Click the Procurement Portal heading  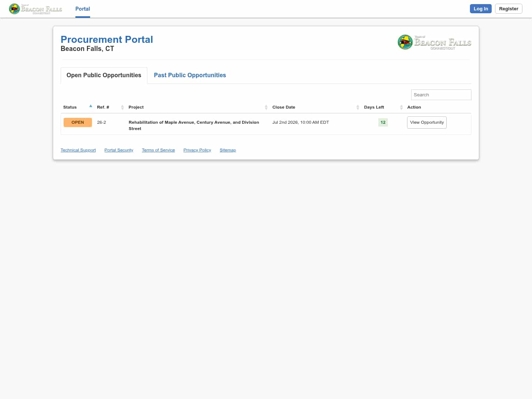click(107, 40)
